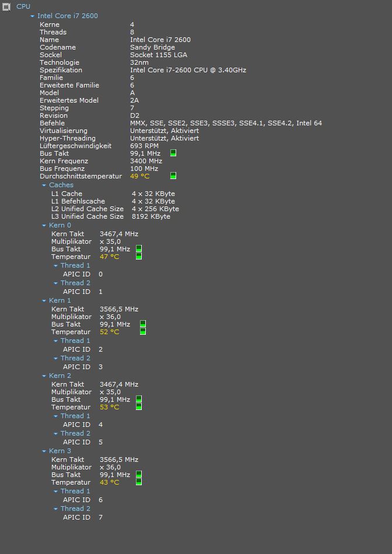
Task: Collapse Thread 2 under Kern 2
Action: (x=56, y=433)
